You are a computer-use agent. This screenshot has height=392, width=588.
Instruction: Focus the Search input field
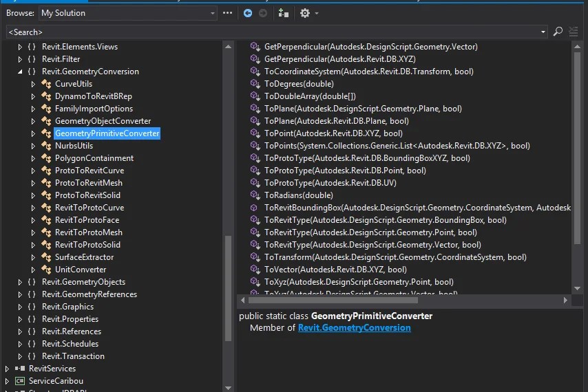tap(272, 32)
